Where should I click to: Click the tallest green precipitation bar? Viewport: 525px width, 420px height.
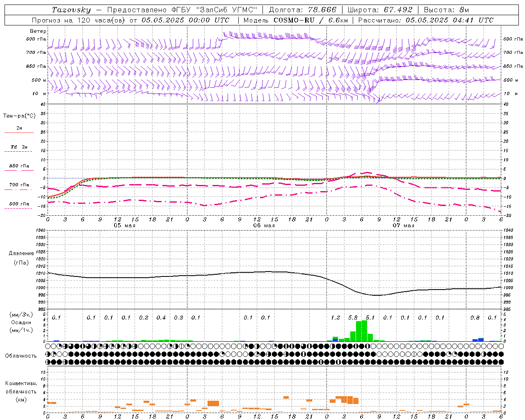click(364, 331)
